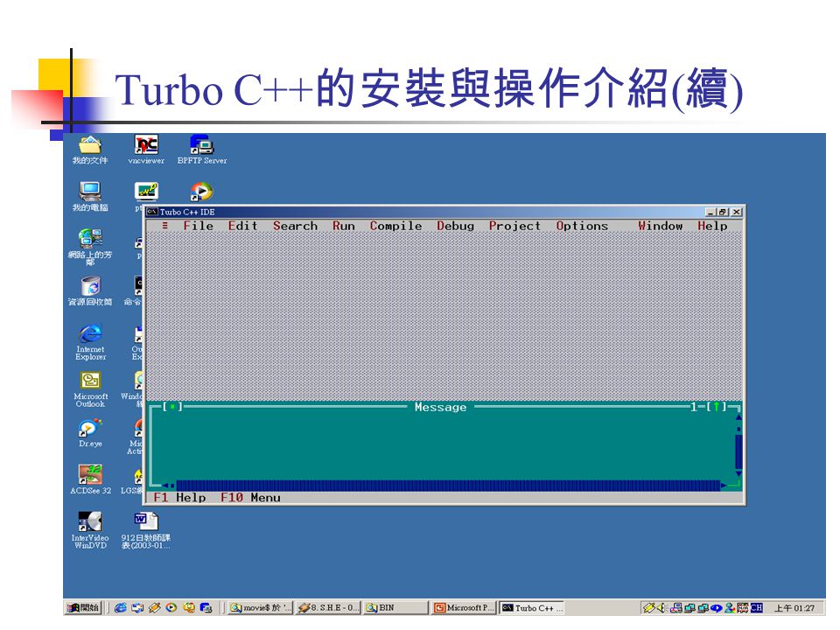Switch to the 8. S.H.E taskbar window
Screen dimensions: 840x630
328,607
